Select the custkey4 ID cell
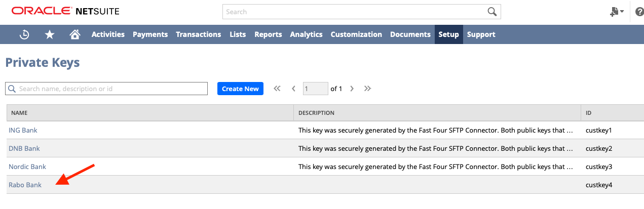This screenshot has height=209, width=644. [x=599, y=185]
